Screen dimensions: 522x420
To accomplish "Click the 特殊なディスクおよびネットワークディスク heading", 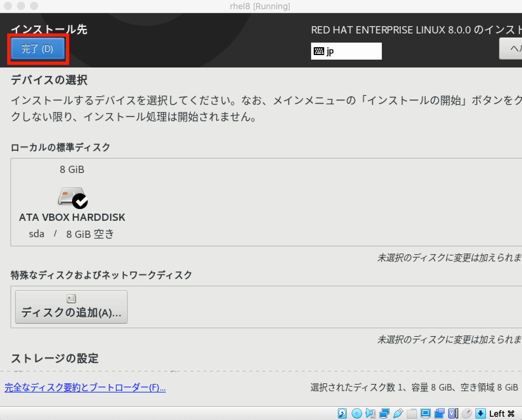I will click(x=101, y=275).
